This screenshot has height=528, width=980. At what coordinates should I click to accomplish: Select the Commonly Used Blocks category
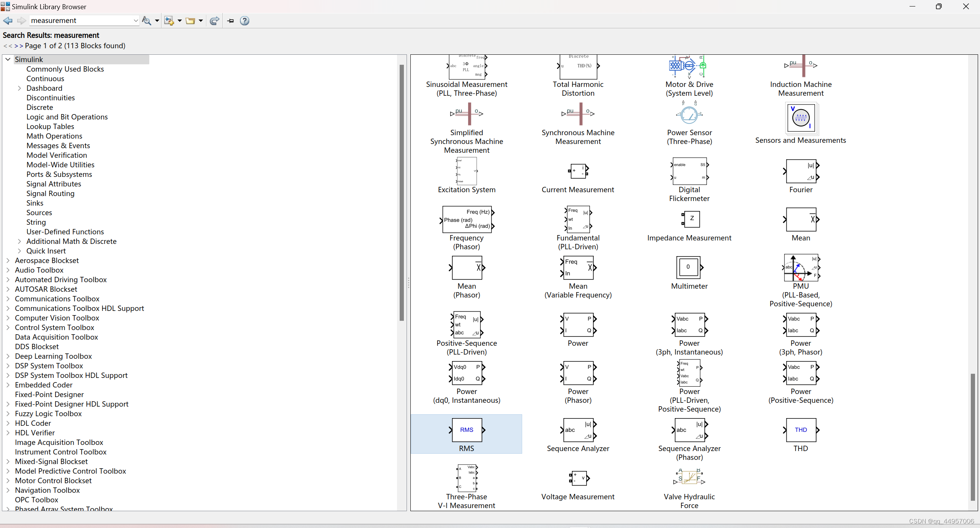[65, 69]
